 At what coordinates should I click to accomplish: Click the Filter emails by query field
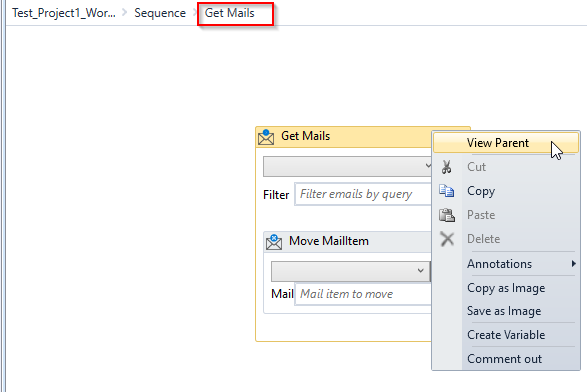pos(363,194)
